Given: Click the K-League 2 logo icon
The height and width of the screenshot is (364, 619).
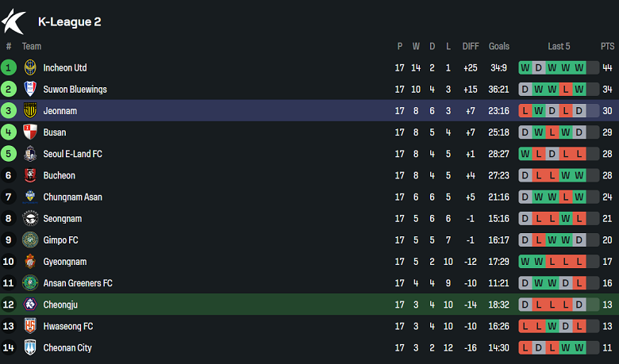Looking at the screenshot, I should pyautogui.click(x=14, y=21).
